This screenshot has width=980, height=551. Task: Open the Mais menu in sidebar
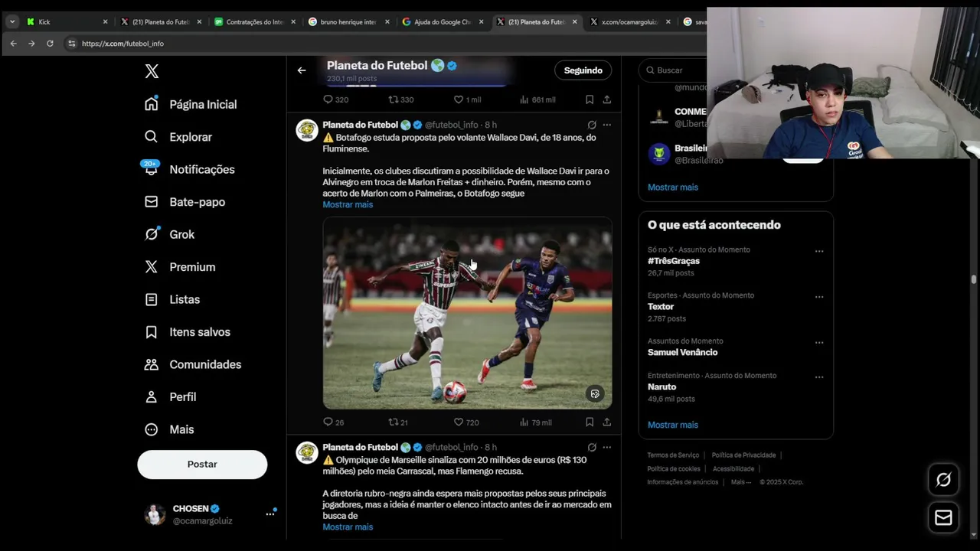point(170,429)
